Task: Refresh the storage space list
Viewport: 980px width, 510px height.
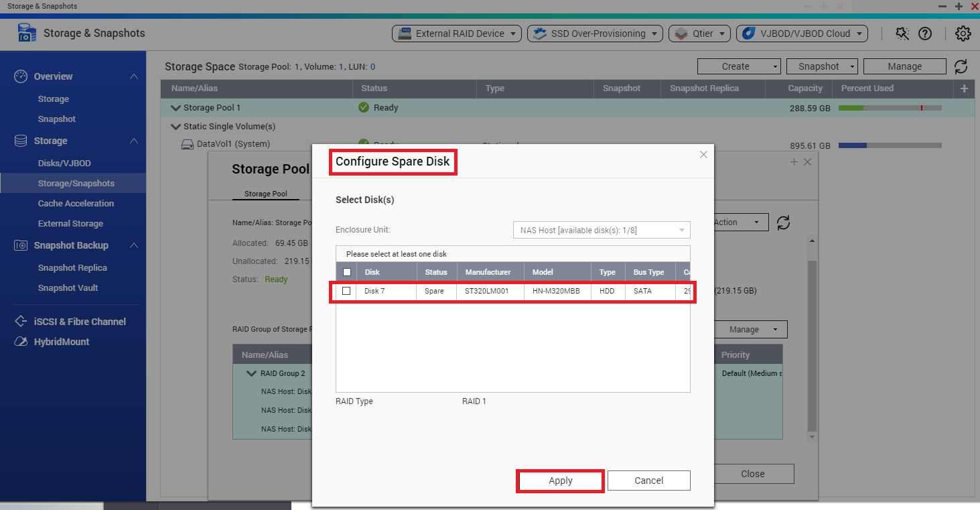Action: click(961, 66)
